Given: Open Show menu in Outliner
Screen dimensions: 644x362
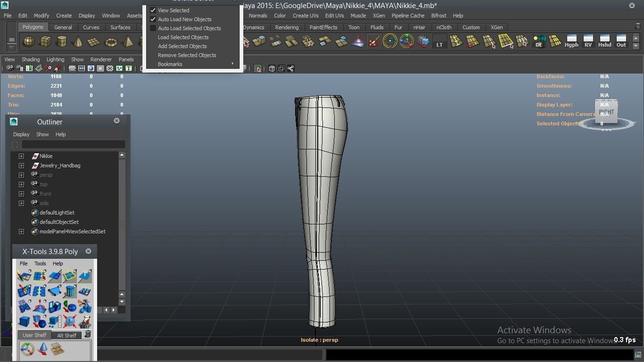Looking at the screenshot, I should point(42,134).
